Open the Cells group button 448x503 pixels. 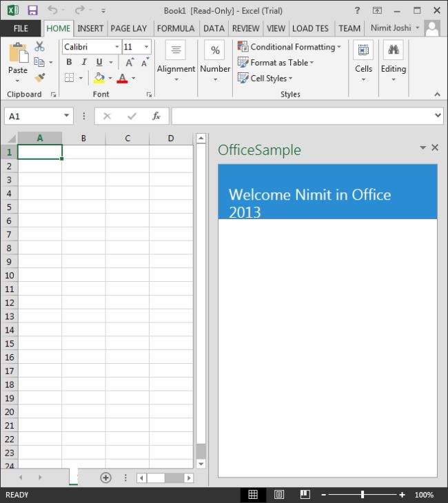pyautogui.click(x=363, y=61)
